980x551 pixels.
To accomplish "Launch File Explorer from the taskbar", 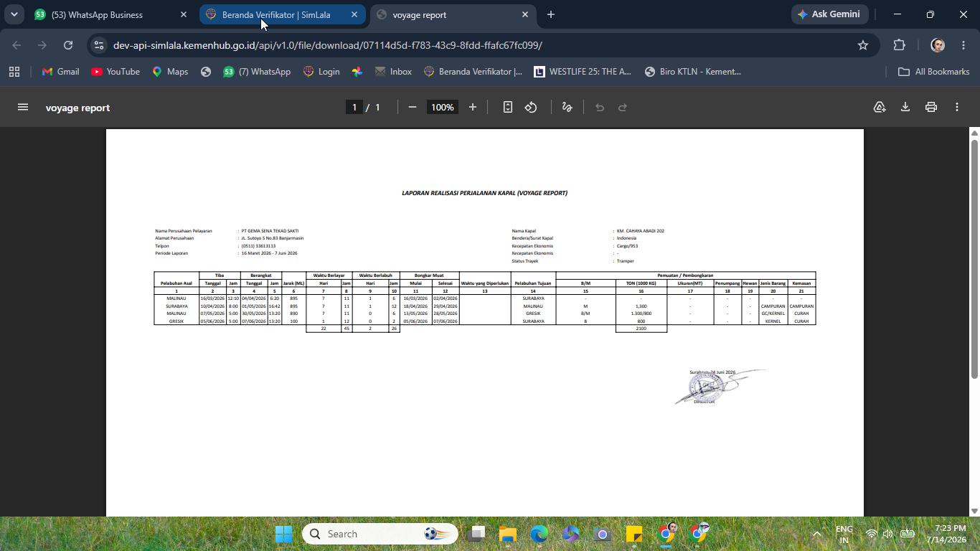I will tap(508, 534).
